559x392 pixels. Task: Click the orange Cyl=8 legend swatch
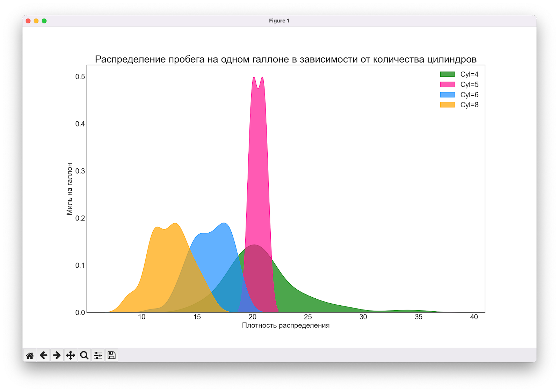click(x=447, y=105)
